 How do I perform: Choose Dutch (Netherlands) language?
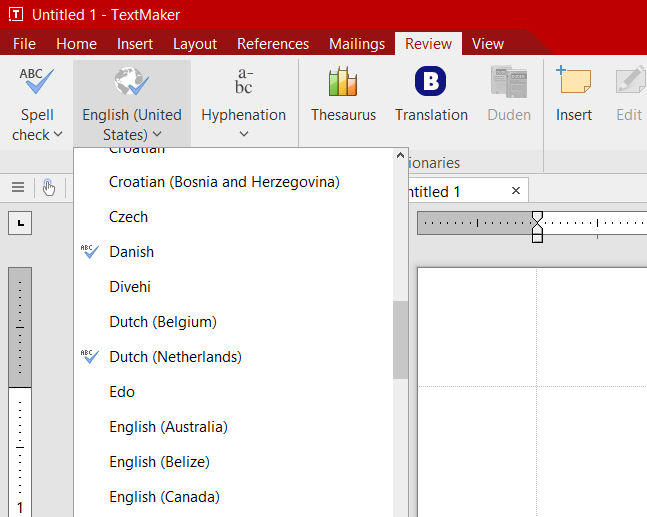pos(175,357)
